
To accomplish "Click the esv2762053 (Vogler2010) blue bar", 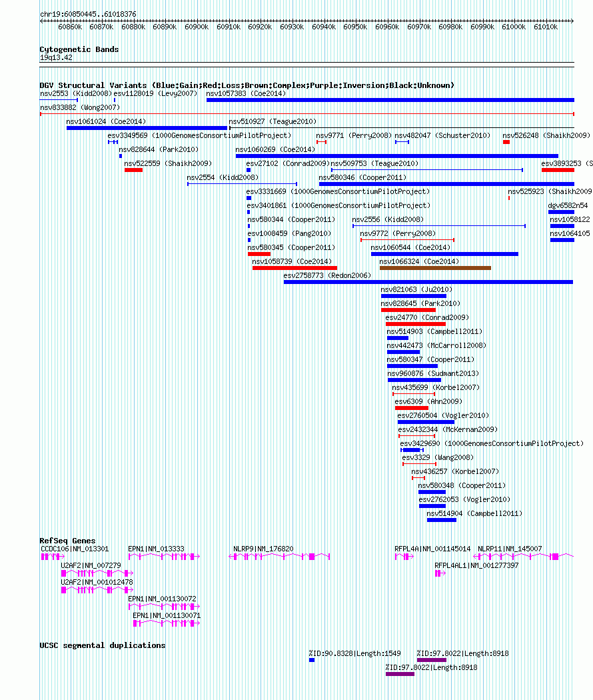I will (x=432, y=506).
